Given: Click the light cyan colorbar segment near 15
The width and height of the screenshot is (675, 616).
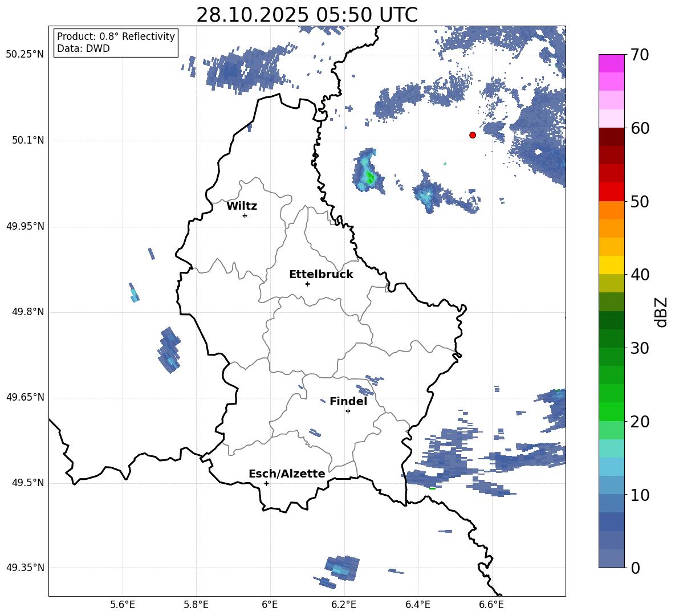Looking at the screenshot, I should click(x=611, y=448).
